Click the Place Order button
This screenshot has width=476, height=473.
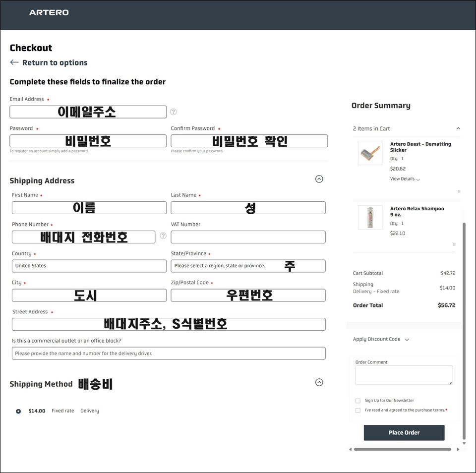click(404, 433)
